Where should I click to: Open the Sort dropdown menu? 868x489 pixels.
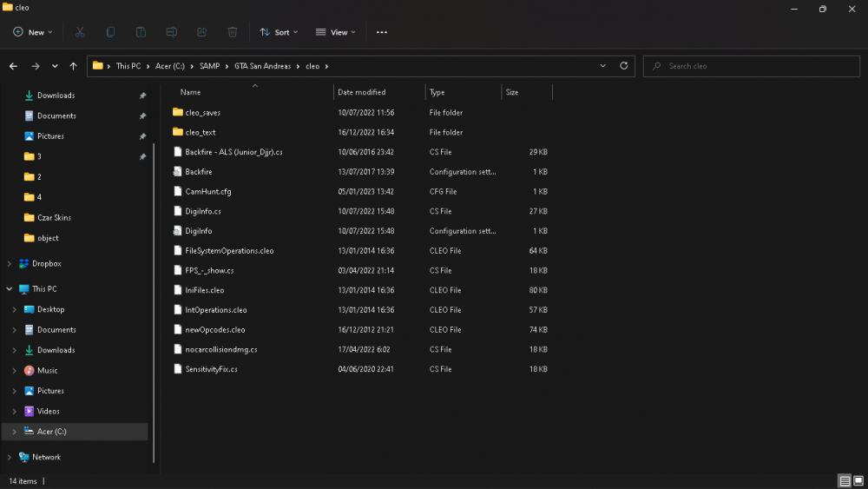[279, 32]
